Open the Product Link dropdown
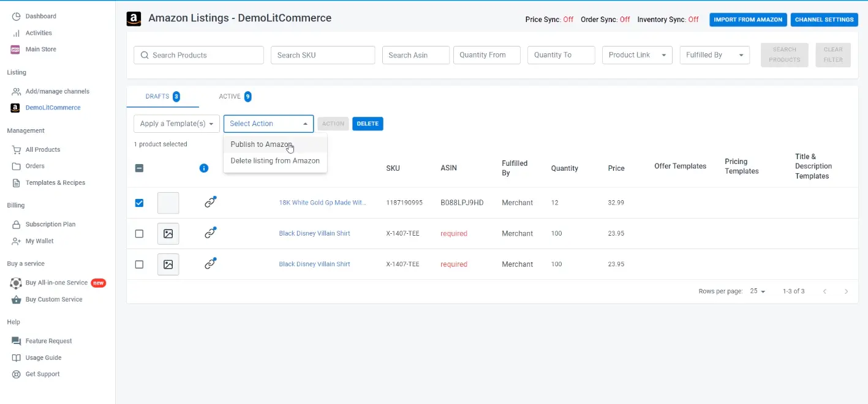This screenshot has width=868, height=404. point(637,55)
